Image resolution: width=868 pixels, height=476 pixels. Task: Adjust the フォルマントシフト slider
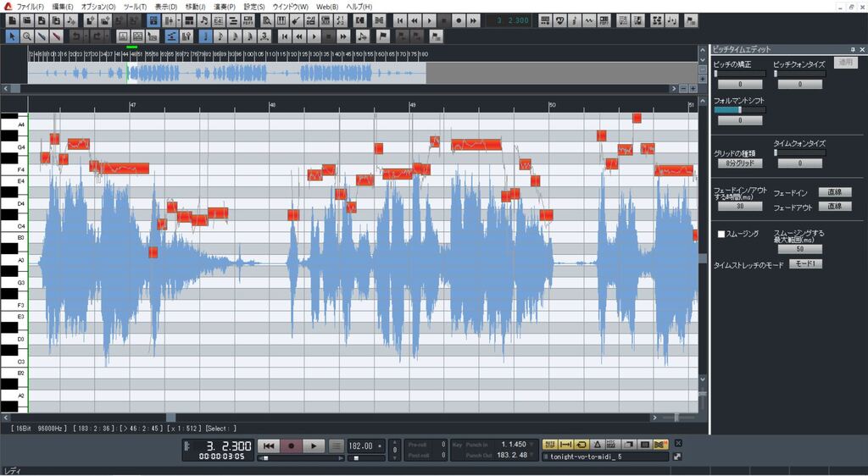pyautogui.click(x=738, y=109)
